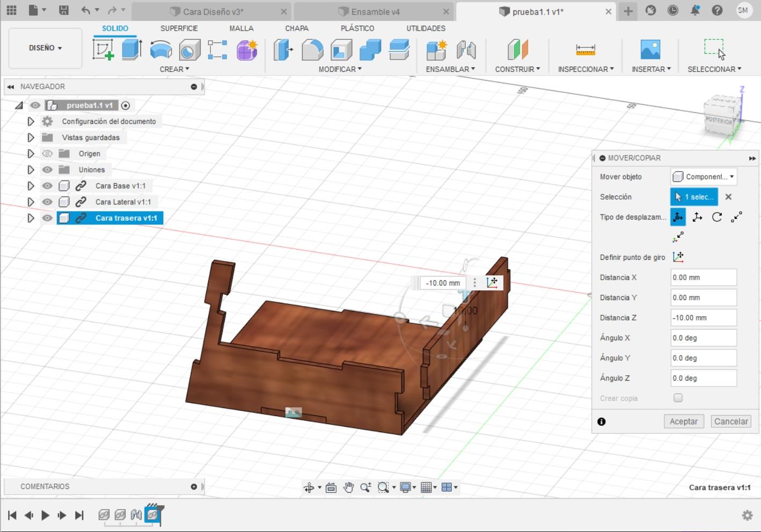Open the DISEÑO workspace dropdown
This screenshot has width=761, height=532.
[45, 48]
